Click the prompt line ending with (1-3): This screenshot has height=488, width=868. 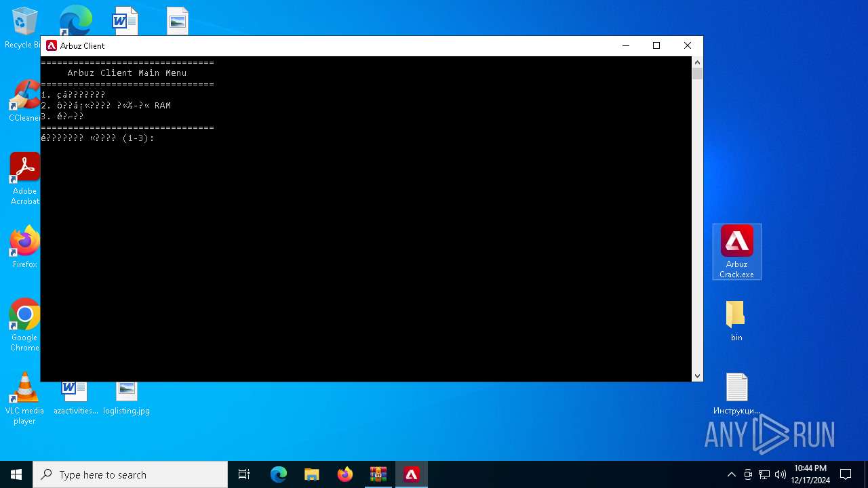click(98, 138)
